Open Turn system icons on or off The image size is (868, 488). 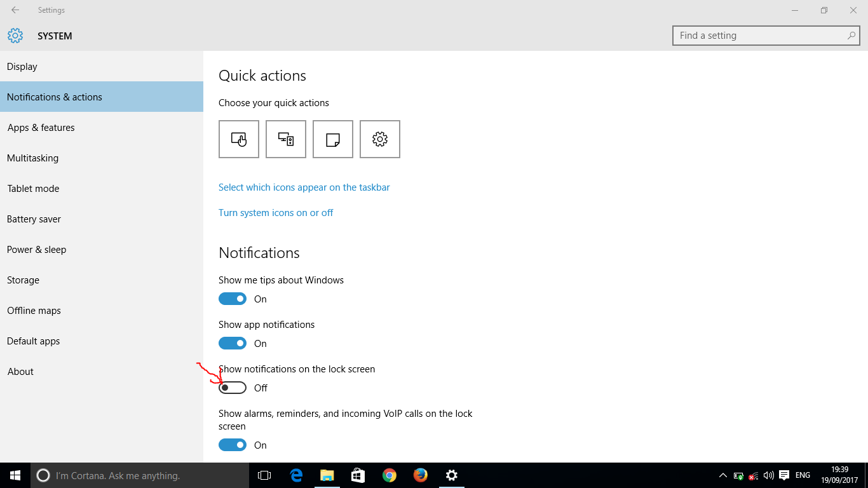(x=276, y=212)
